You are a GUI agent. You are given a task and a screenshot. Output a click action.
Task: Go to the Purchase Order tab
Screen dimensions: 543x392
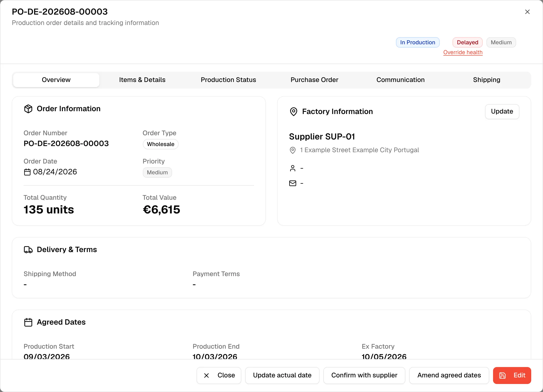[x=314, y=80]
